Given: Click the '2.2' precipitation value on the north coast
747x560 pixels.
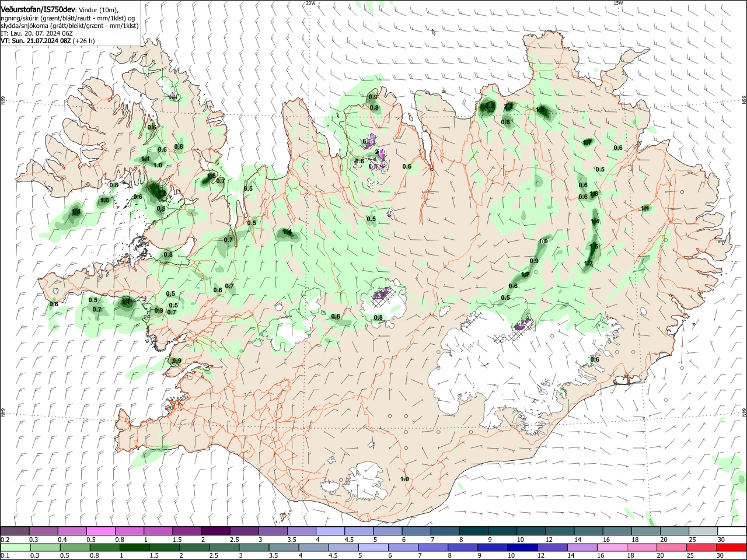Looking at the screenshot, I should pos(508,107).
